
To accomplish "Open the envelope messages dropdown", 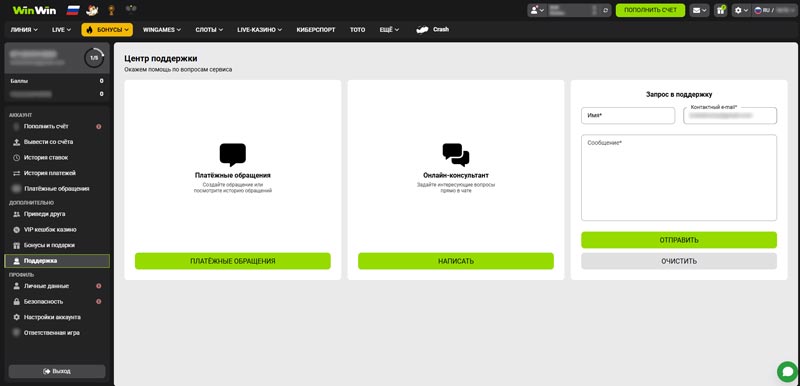I will (x=699, y=10).
